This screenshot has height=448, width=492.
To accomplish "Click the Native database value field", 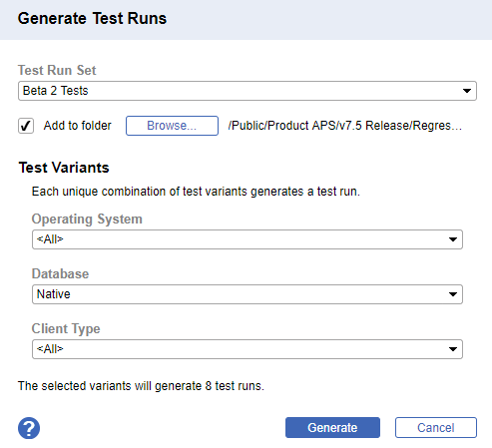I will pos(247,294).
